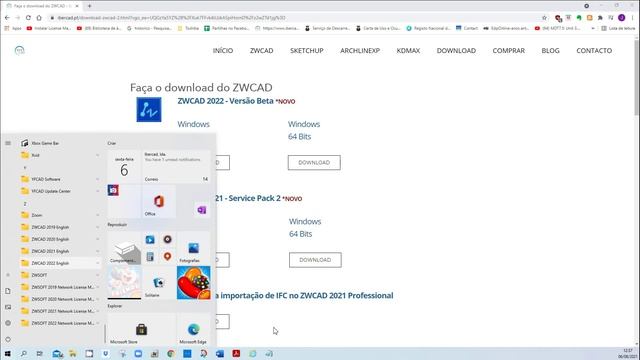Click Start menu hamburger expand icon
This screenshot has width=640, height=360.
coord(8,143)
